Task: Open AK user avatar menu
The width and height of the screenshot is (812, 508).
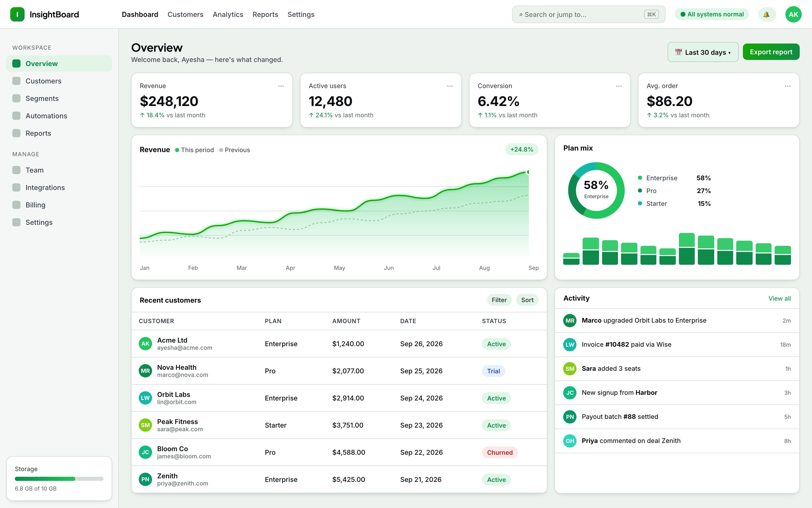Action: coord(793,14)
